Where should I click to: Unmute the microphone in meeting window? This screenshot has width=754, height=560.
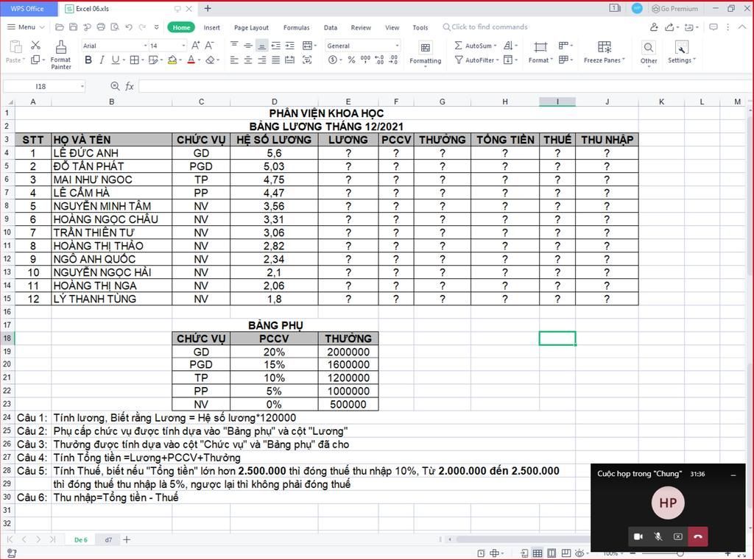658,536
